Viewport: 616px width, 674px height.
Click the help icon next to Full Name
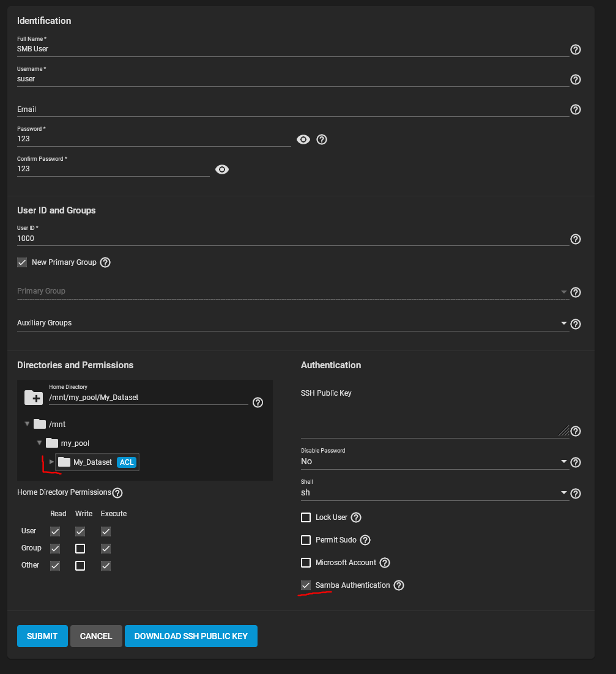coord(575,50)
